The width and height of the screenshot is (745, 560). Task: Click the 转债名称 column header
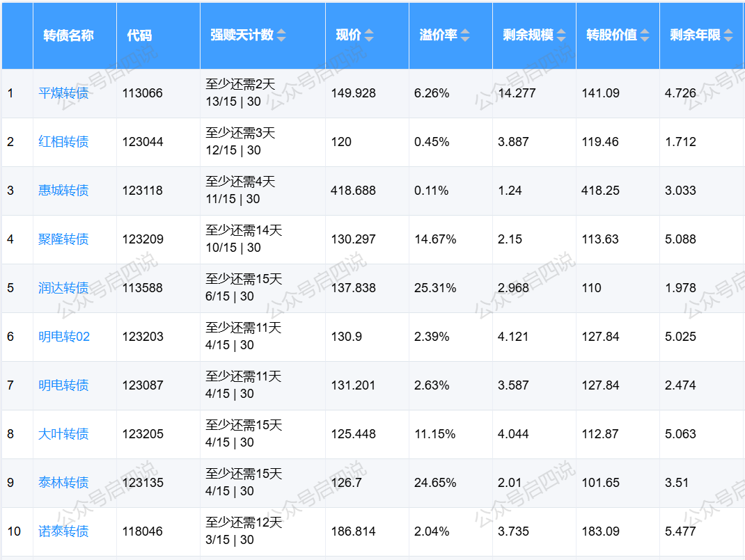coord(68,35)
